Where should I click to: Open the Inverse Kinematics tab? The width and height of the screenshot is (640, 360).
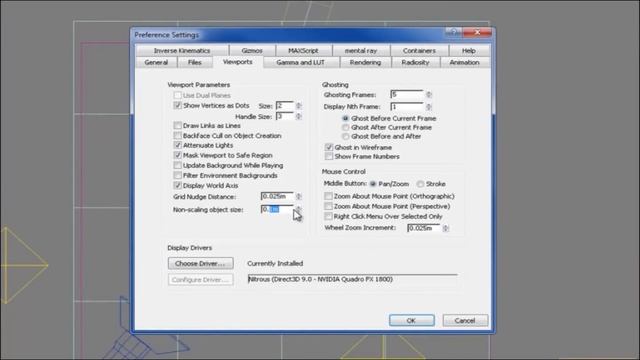click(x=182, y=51)
